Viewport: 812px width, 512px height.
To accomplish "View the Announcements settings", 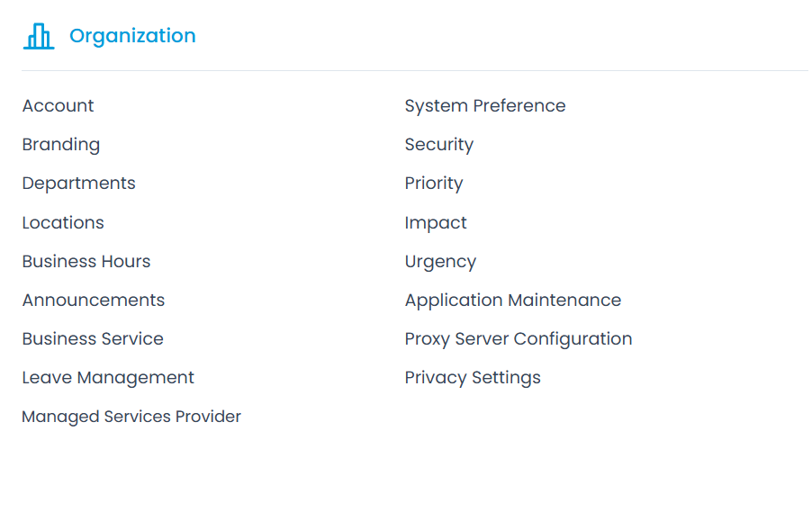I will (x=94, y=301).
